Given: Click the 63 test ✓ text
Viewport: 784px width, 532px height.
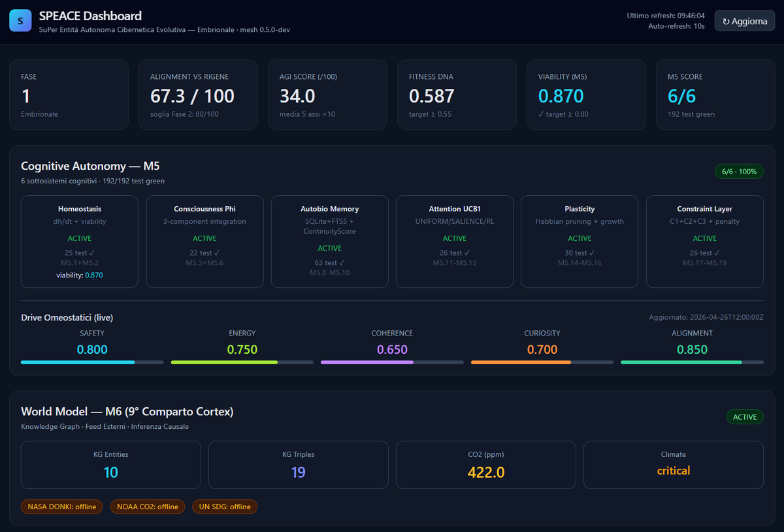Looking at the screenshot, I should pos(329,262).
